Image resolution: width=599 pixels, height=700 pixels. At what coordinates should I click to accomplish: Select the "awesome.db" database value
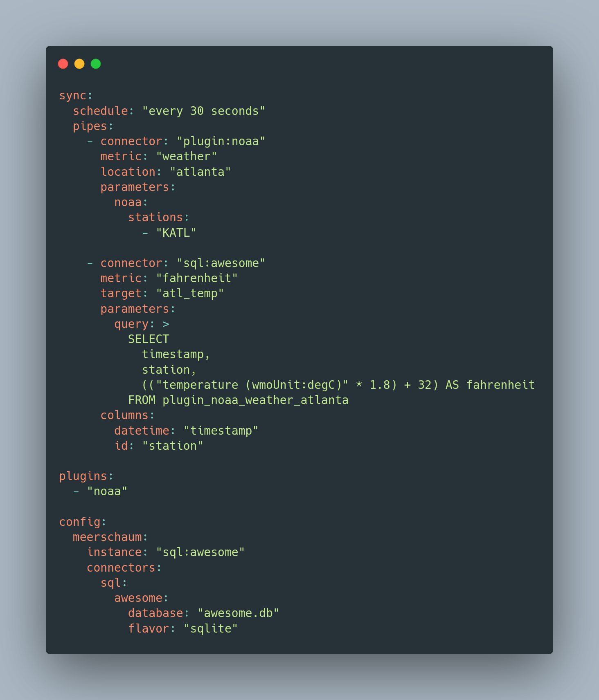point(238,613)
